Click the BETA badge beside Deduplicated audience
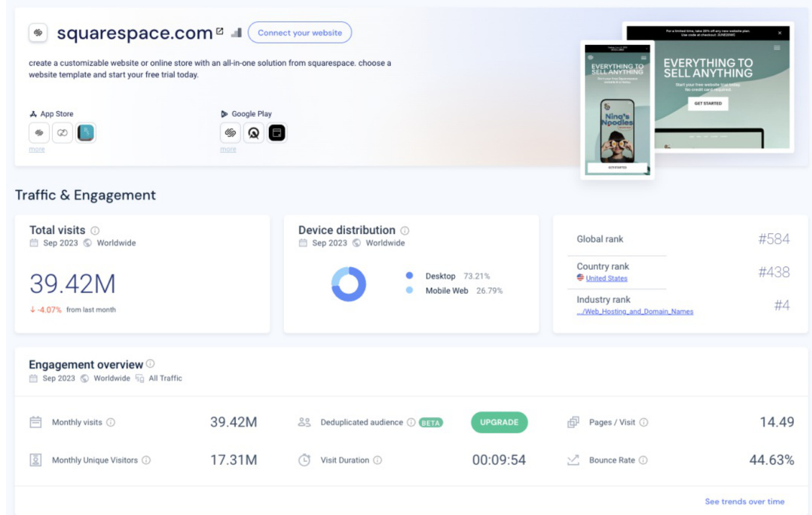The image size is (812, 515). (x=430, y=423)
